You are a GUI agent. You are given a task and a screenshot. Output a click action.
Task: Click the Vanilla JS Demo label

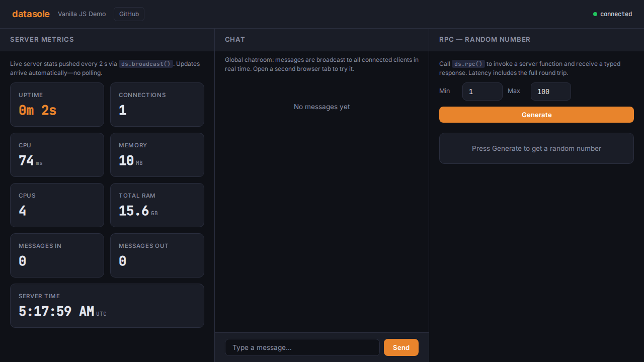tap(82, 14)
